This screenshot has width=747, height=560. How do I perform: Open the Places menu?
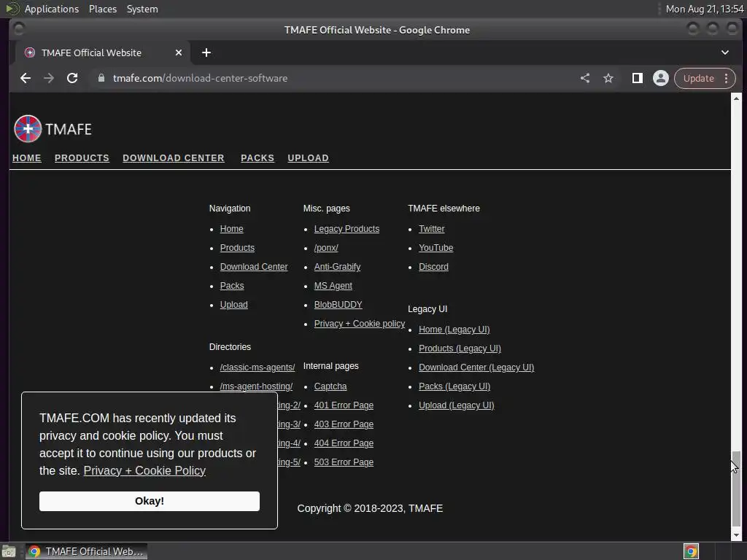103,9
